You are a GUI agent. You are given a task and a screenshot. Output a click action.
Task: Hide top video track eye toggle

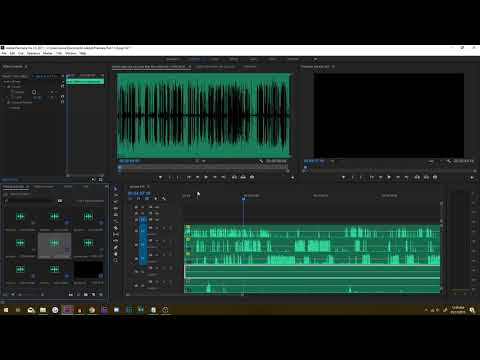pos(157,207)
